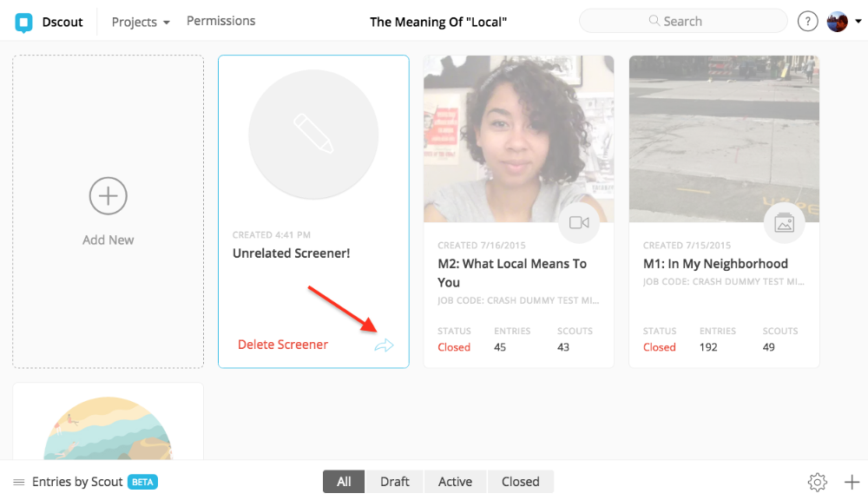Open settings gear icon in bottom bar
This screenshot has height=500, width=868.
817,483
